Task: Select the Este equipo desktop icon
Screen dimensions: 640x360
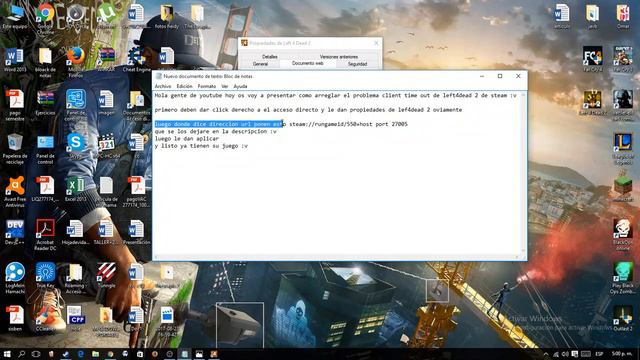Action: tap(15, 16)
